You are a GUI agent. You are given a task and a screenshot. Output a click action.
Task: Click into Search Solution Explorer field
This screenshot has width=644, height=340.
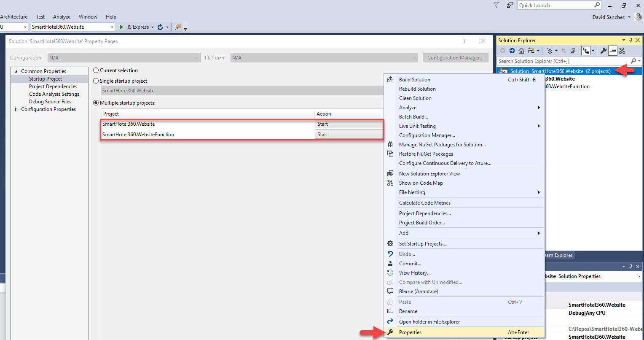(x=563, y=61)
